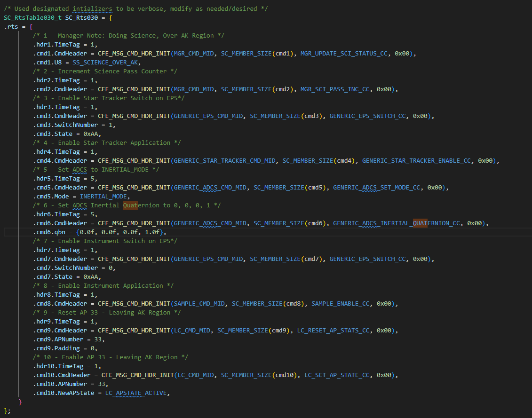Click SC_MEMBER_SIZE(cmd8) macro call
Screen dimensions: 532x418
pos(268,304)
